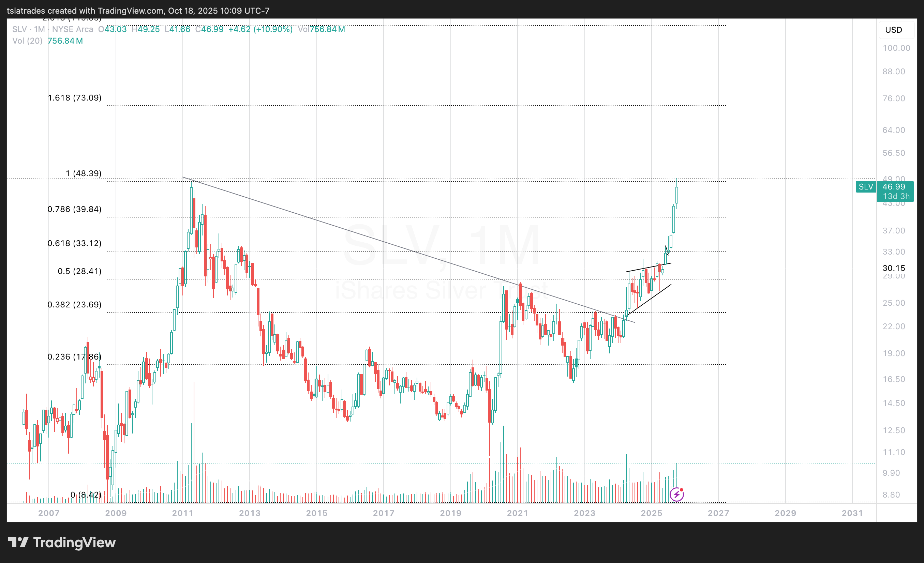Click the 2011 label on time axis
Viewport: 924px width, 563px height.
click(x=183, y=513)
